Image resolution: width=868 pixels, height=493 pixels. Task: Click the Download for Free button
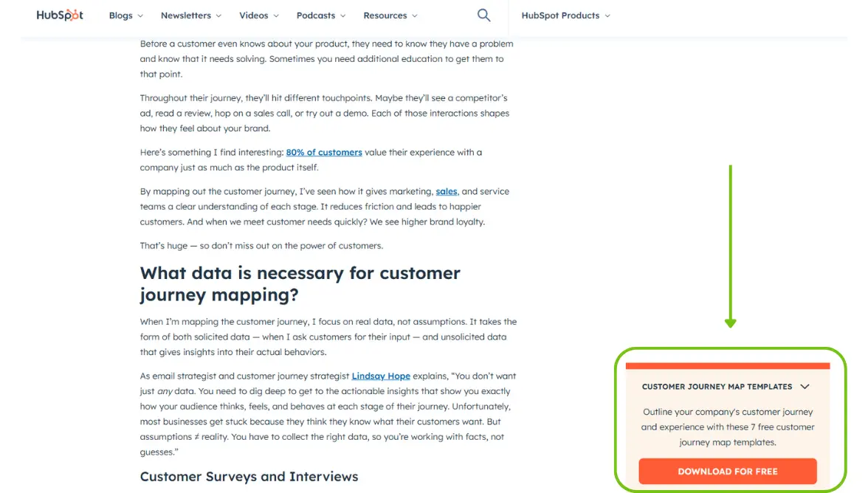tap(728, 472)
